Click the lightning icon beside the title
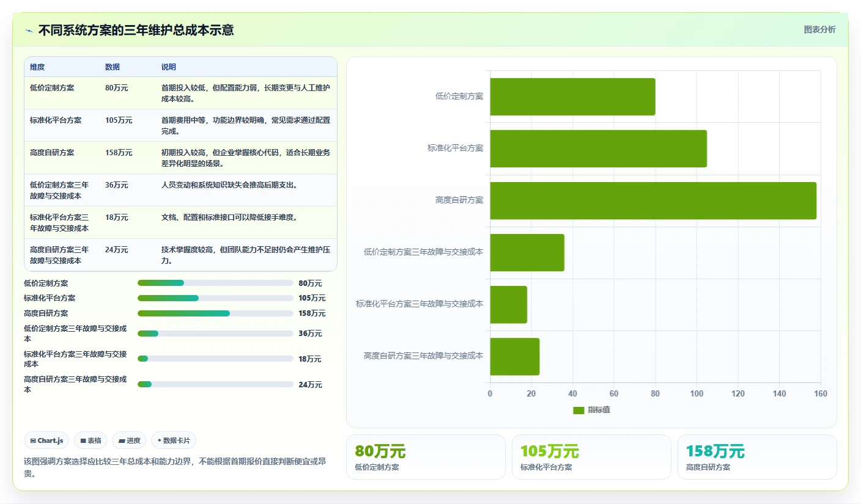 click(29, 31)
